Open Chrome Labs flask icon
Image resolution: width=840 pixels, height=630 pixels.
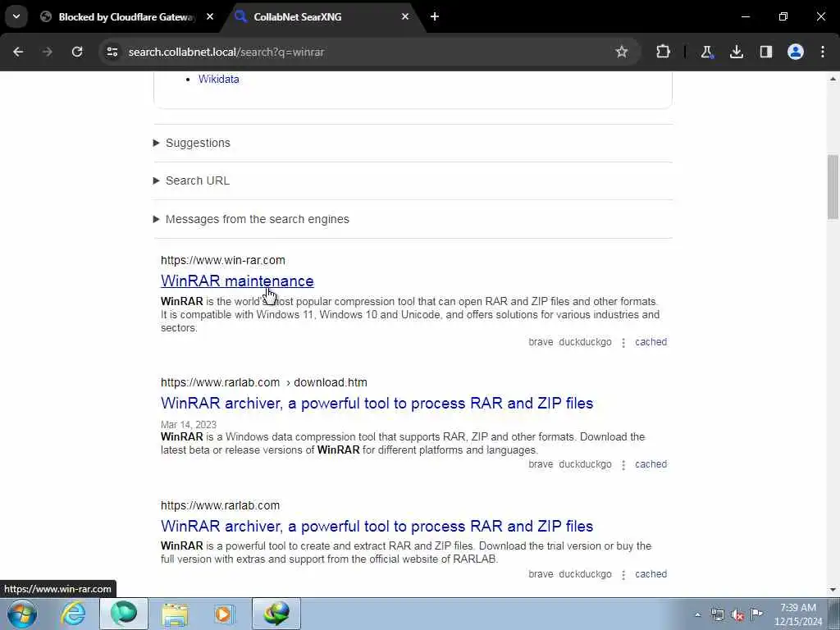706,52
